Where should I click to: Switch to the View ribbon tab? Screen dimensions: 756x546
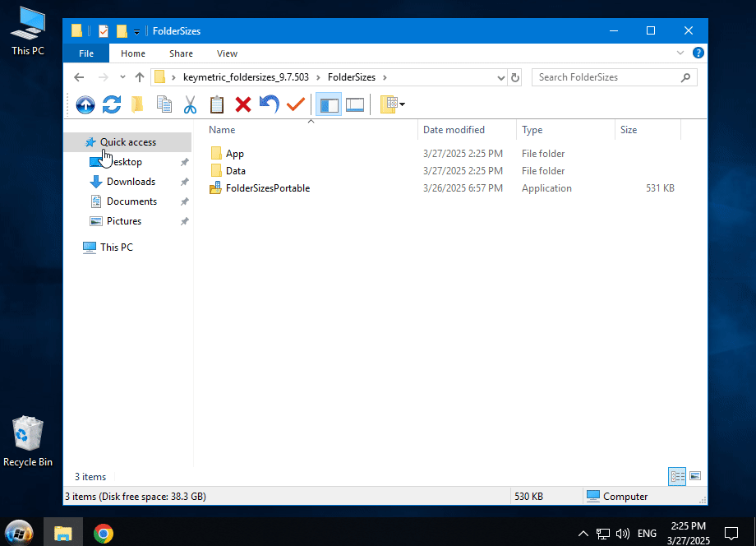click(227, 53)
